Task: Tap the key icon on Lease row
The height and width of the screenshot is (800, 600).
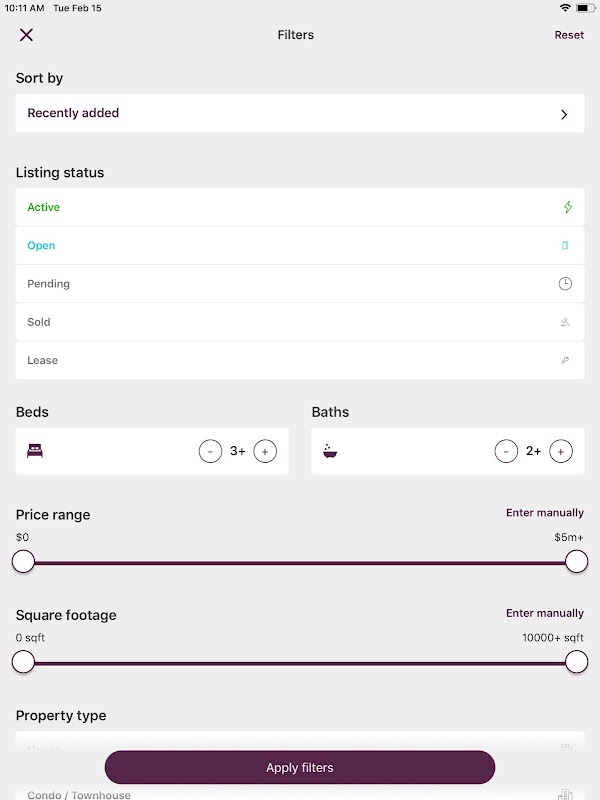Action: (565, 360)
